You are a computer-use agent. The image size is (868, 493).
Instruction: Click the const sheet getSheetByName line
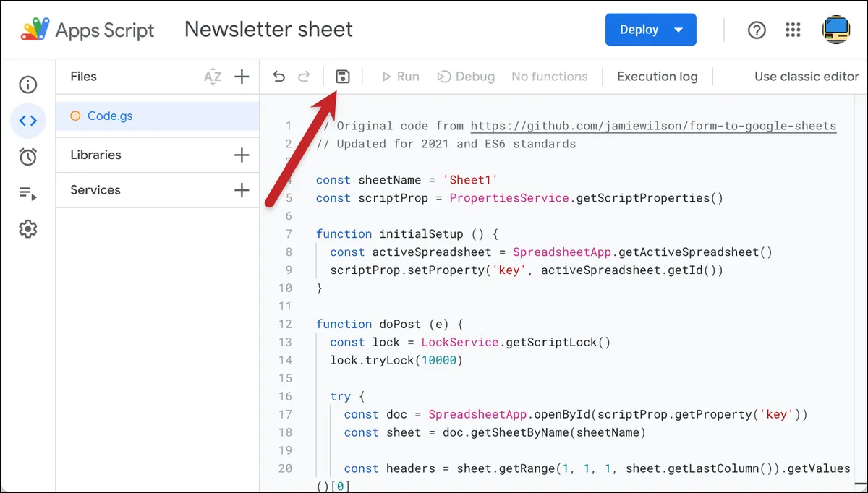pos(495,432)
